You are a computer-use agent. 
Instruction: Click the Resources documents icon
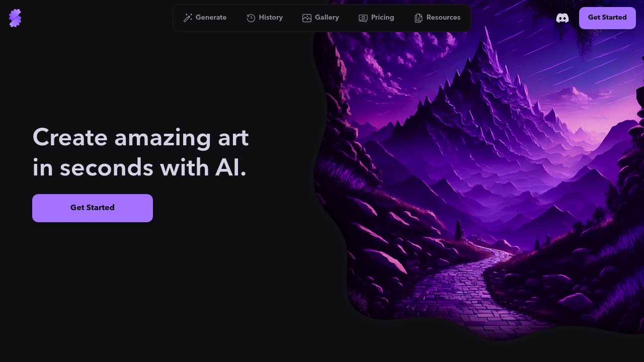(419, 18)
